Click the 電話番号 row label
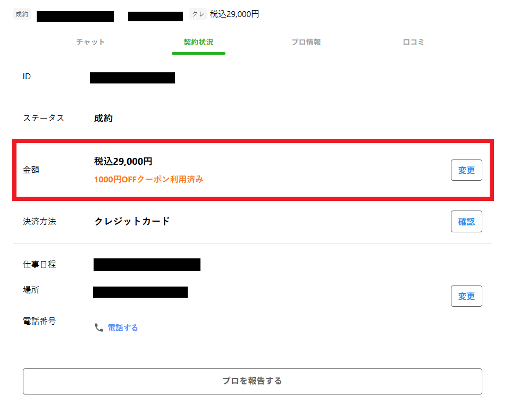 39,321
